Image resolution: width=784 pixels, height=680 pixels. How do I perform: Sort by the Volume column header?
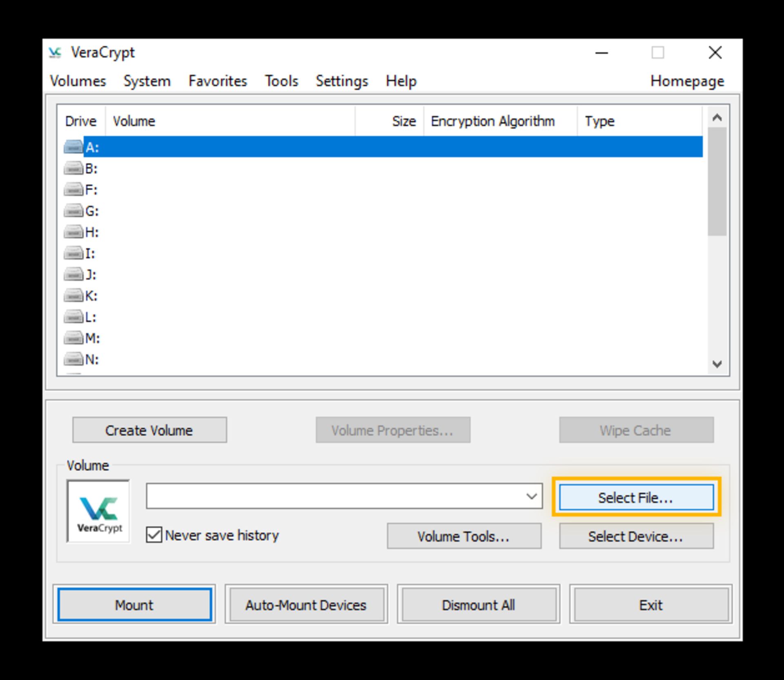(x=230, y=121)
